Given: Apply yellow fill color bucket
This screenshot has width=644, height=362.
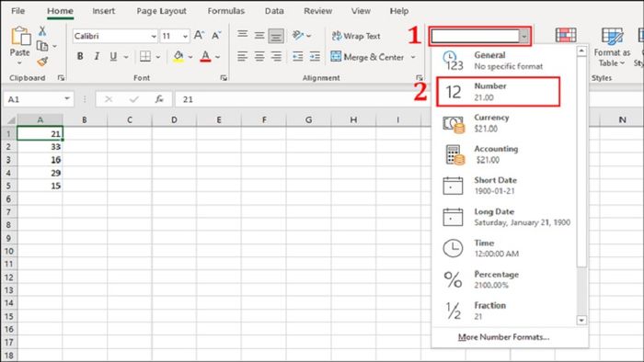Looking at the screenshot, I should (178, 56).
